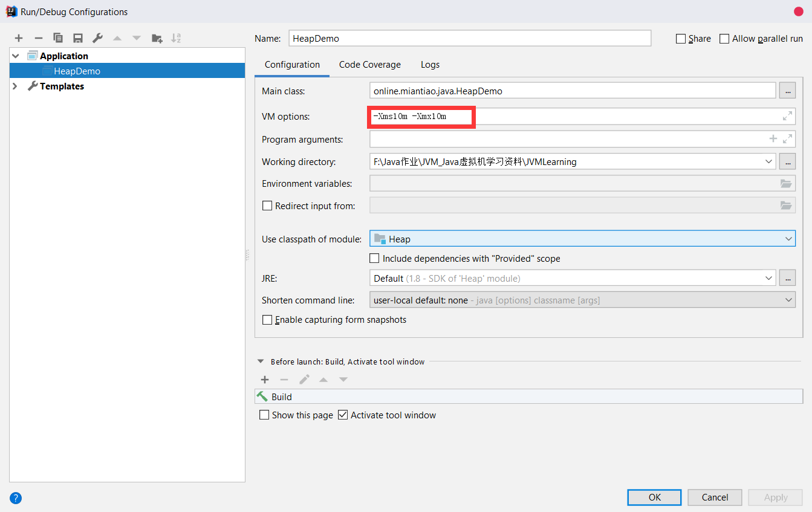Check the Show this page box
This screenshot has height=512, width=812.
click(x=264, y=415)
